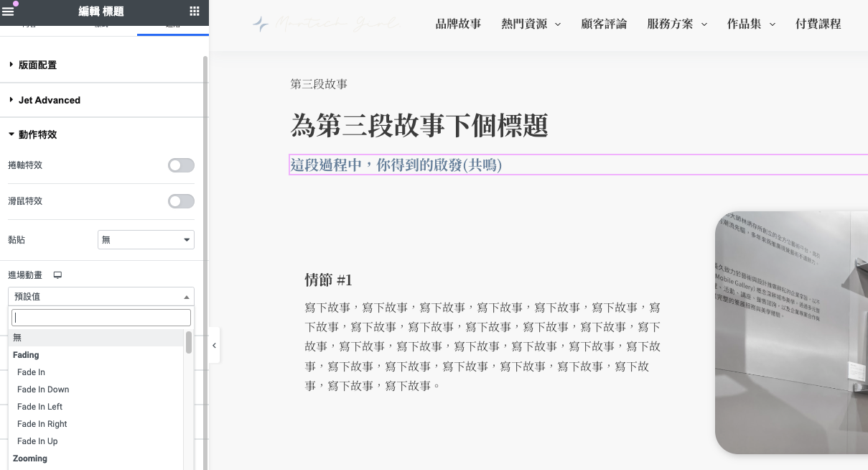Enable the 滑鼠特效 toggle
This screenshot has width=868, height=470.
[181, 201]
